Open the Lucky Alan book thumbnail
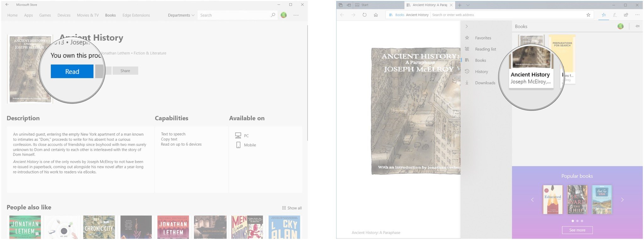 284,227
